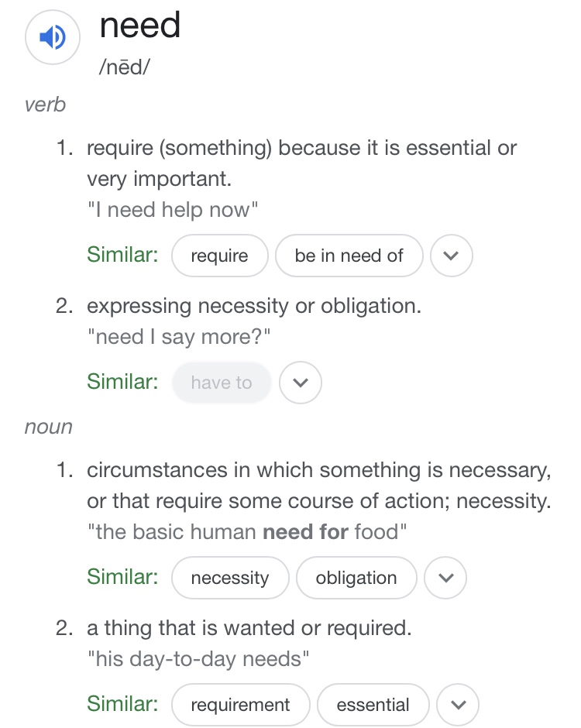This screenshot has width=581, height=728.
Task: Expand more synonyms after "be in need of"
Action: [x=451, y=256]
